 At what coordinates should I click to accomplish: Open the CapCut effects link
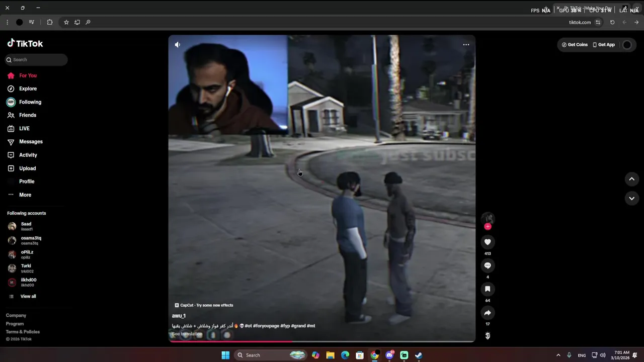[204, 305]
